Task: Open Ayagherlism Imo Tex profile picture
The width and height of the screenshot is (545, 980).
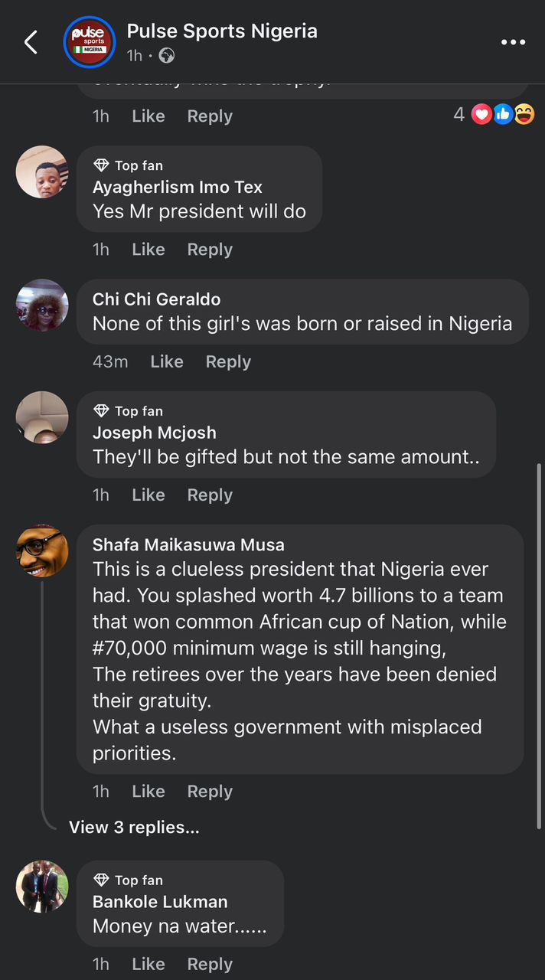Action: pyautogui.click(x=42, y=172)
